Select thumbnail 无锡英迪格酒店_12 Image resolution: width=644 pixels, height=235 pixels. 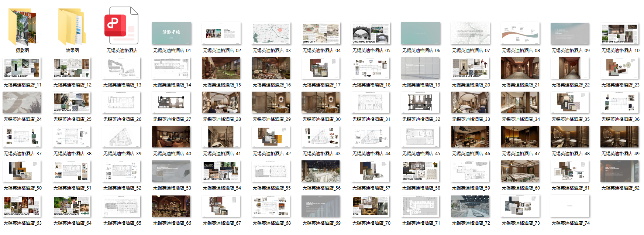[72, 68]
